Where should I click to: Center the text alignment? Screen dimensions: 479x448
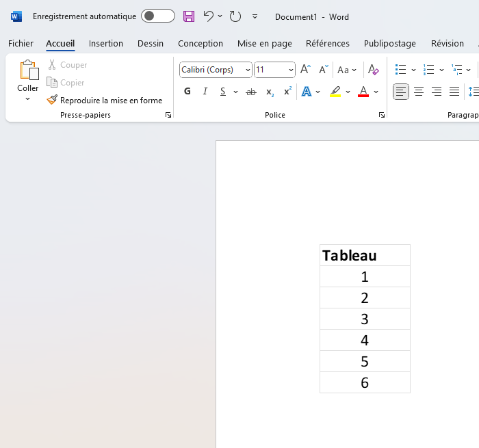click(x=419, y=92)
